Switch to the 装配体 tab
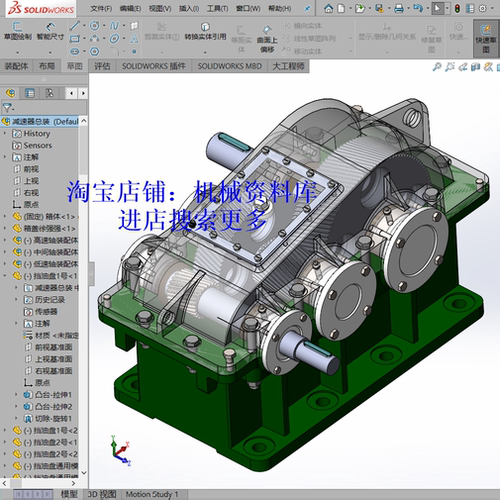 pos(16,66)
